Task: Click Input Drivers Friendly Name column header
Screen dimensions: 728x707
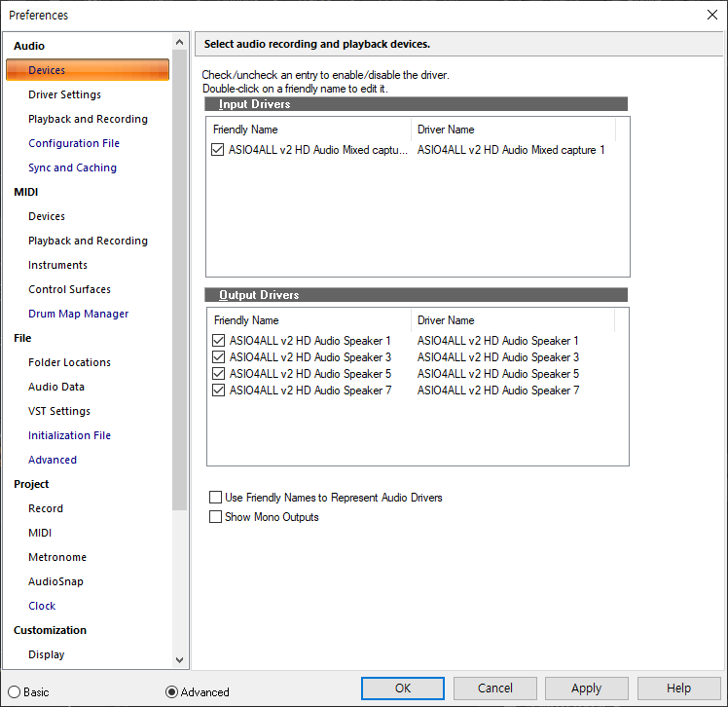Action: pyautogui.click(x=309, y=130)
